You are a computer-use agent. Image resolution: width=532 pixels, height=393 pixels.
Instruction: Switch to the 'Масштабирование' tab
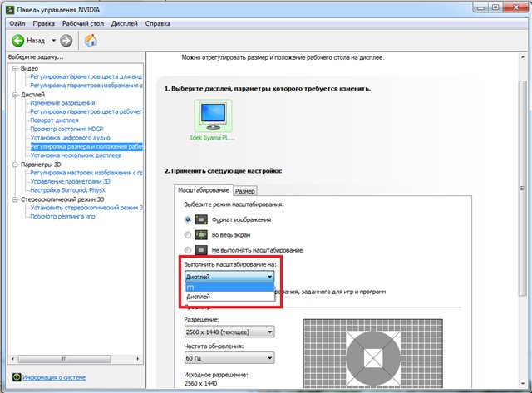click(203, 190)
